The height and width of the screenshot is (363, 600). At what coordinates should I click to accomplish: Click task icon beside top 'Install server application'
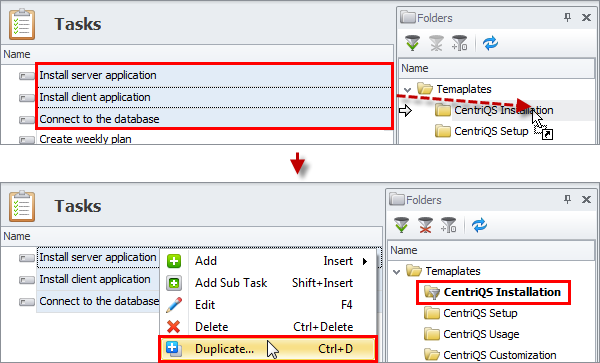(x=26, y=76)
